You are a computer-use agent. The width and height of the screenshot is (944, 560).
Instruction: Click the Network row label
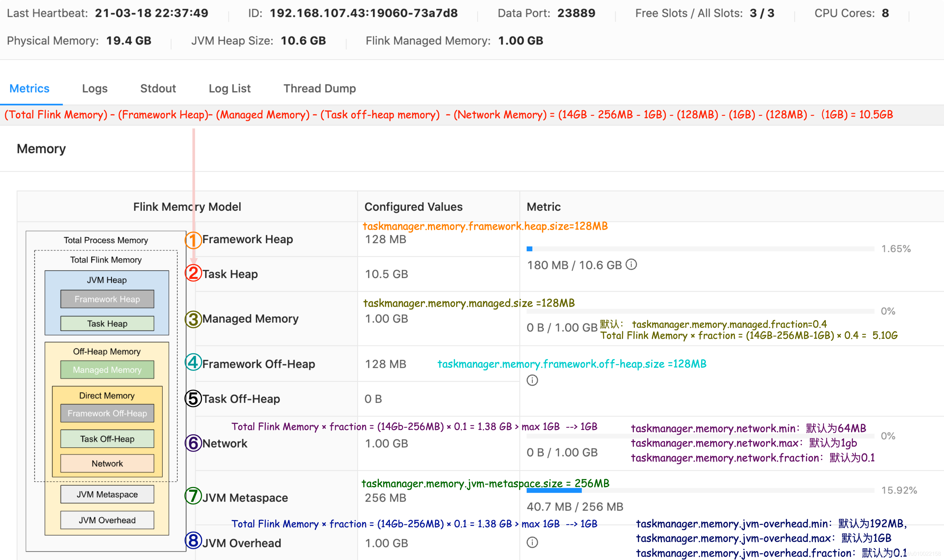pos(225,443)
